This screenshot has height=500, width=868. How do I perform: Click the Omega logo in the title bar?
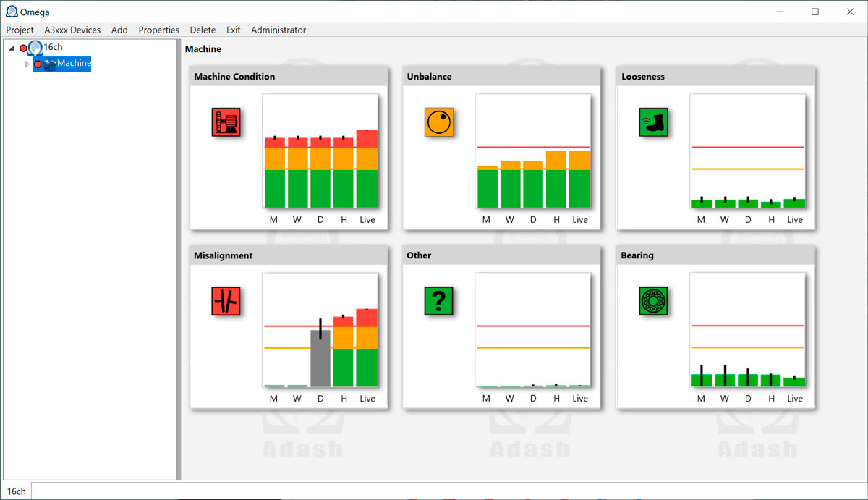(x=10, y=11)
